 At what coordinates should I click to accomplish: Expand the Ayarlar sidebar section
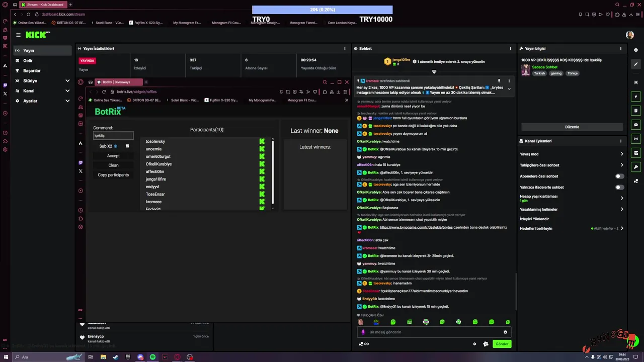point(67,101)
